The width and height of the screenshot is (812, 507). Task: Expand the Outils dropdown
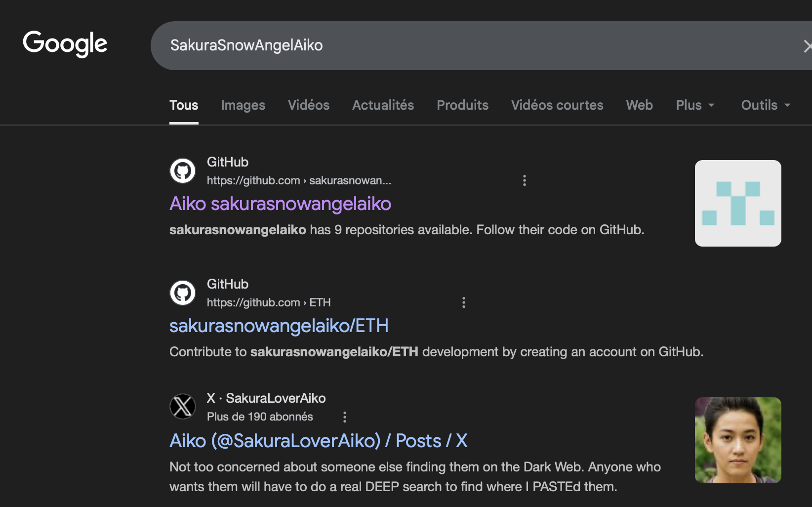tap(765, 105)
